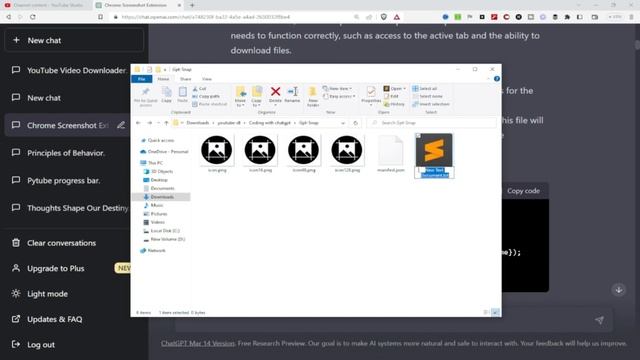Click the Cut icon in Explorer ribbon
640x360 pixels.
click(195, 89)
